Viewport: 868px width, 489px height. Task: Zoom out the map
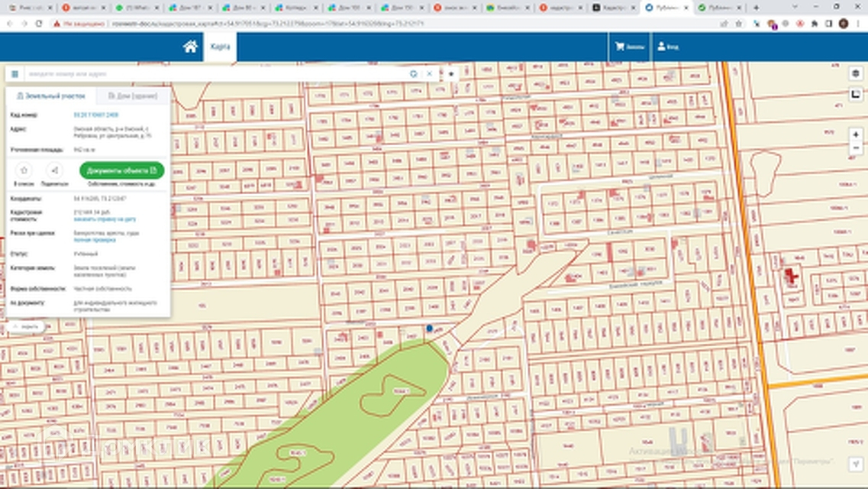point(856,147)
